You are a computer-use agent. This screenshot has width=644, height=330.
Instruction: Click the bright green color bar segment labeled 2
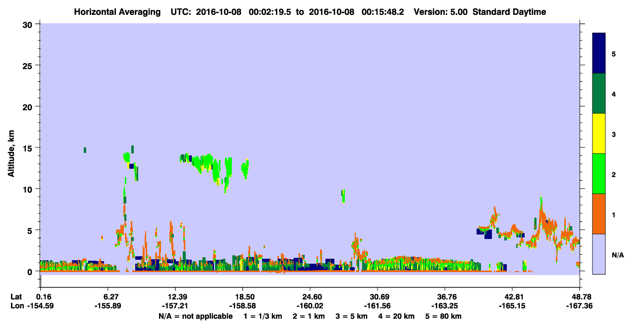click(x=599, y=174)
